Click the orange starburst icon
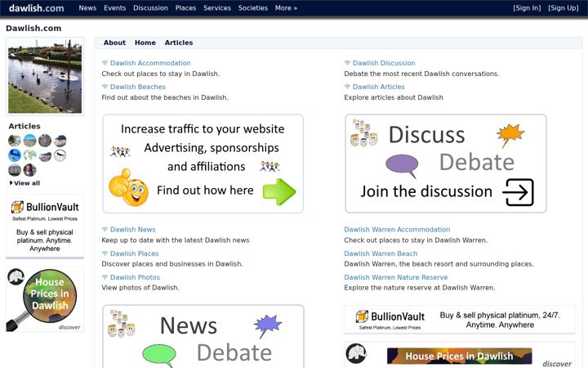This screenshot has height=368, width=588. pyautogui.click(x=510, y=134)
